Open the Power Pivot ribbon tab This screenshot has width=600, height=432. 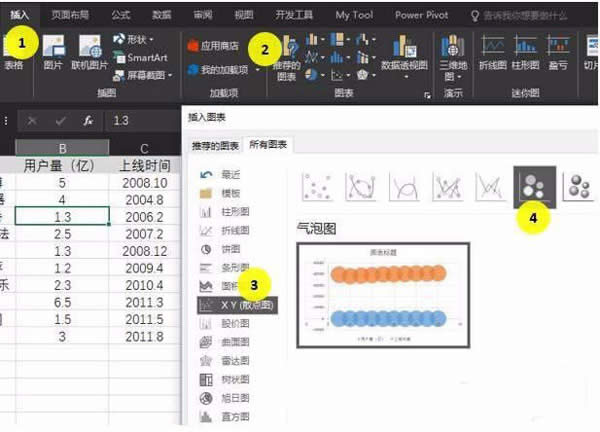422,15
